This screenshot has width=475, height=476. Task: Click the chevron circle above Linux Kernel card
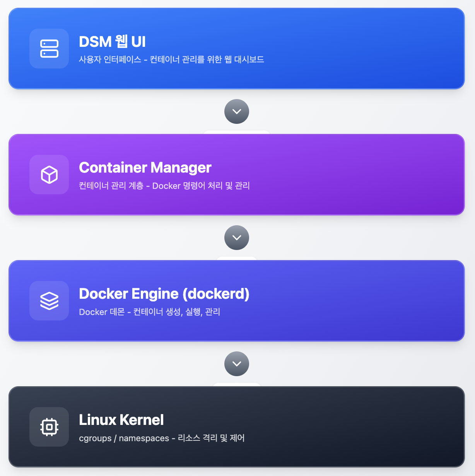pos(237,364)
